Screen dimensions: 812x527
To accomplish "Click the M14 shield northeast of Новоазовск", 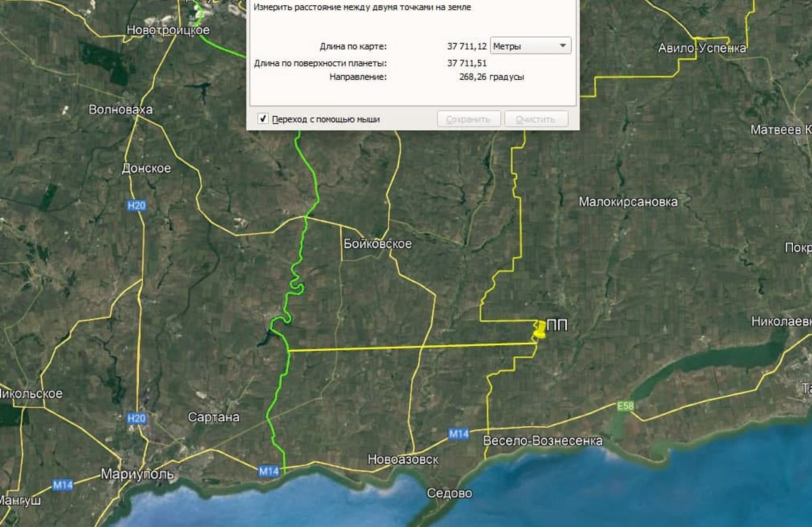I will coord(459,434).
